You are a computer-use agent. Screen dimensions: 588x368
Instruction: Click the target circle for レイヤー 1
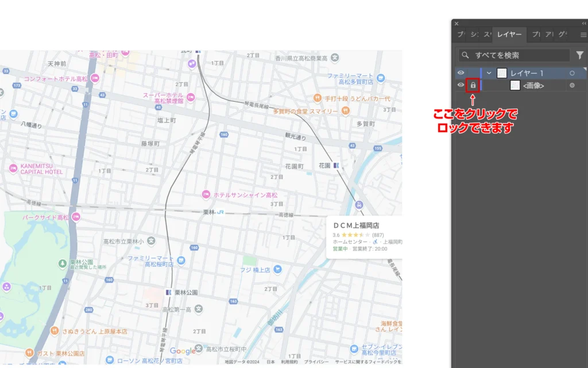tap(572, 73)
